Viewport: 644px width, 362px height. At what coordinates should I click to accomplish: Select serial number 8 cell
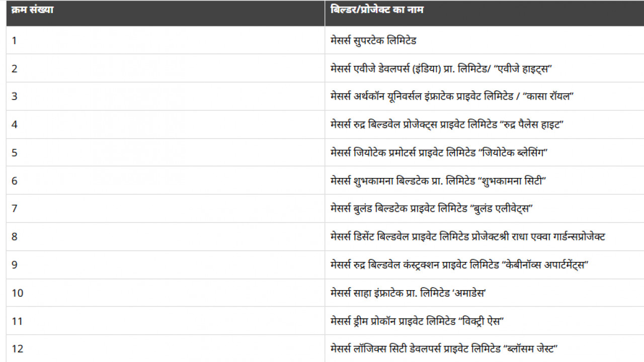tap(165, 237)
